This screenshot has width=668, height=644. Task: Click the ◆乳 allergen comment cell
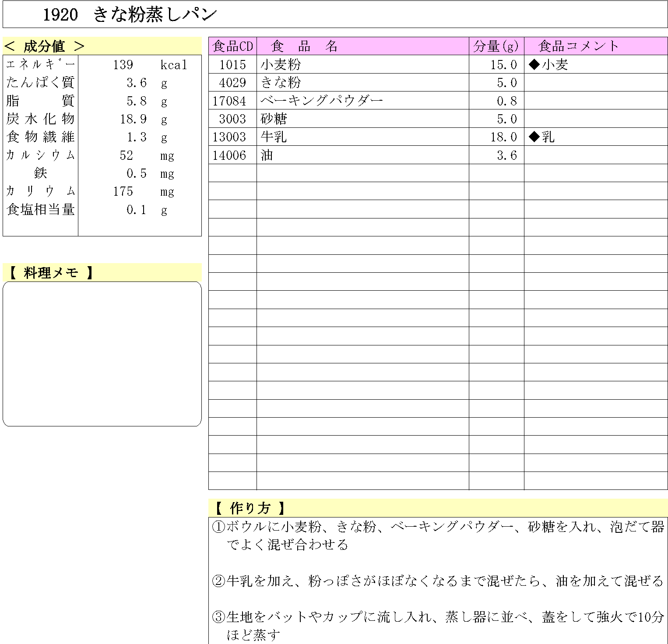click(x=542, y=137)
